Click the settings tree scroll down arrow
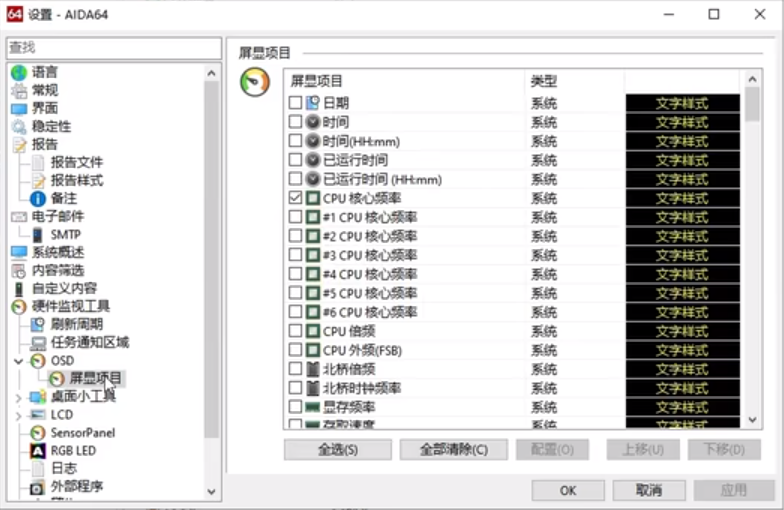This screenshot has width=784, height=510. (212, 492)
